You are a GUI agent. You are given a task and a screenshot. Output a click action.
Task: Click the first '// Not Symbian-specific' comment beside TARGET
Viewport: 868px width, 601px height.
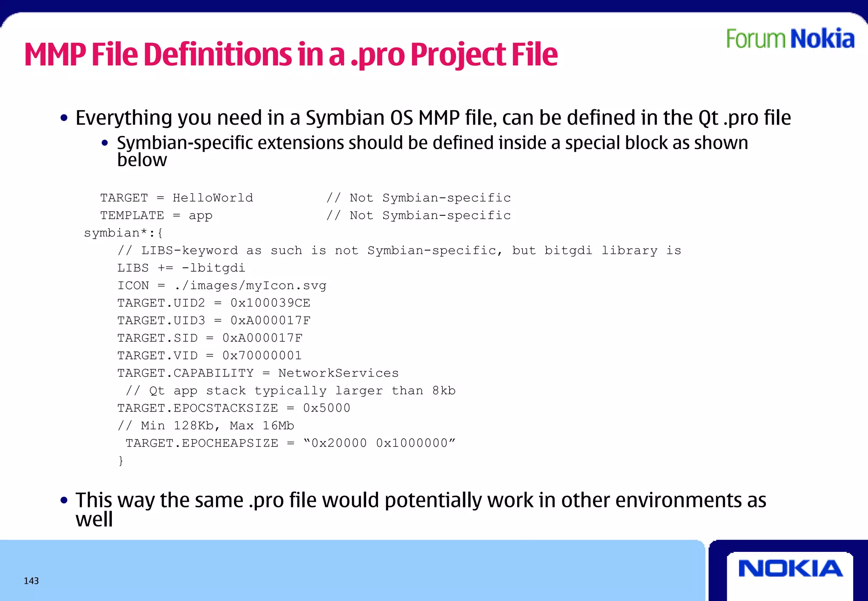coord(419,198)
